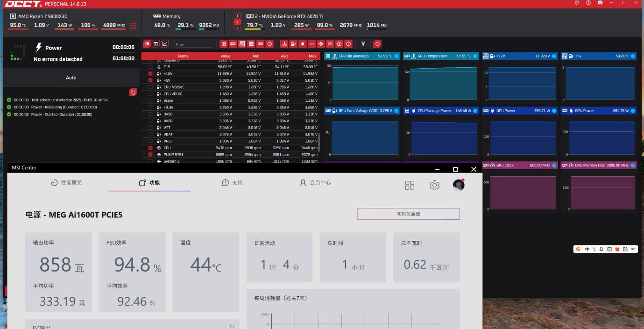This screenshot has width=644, height=329.
Task: Select GPU 3 in OCCT GPU selector
Action: [x=237, y=29]
